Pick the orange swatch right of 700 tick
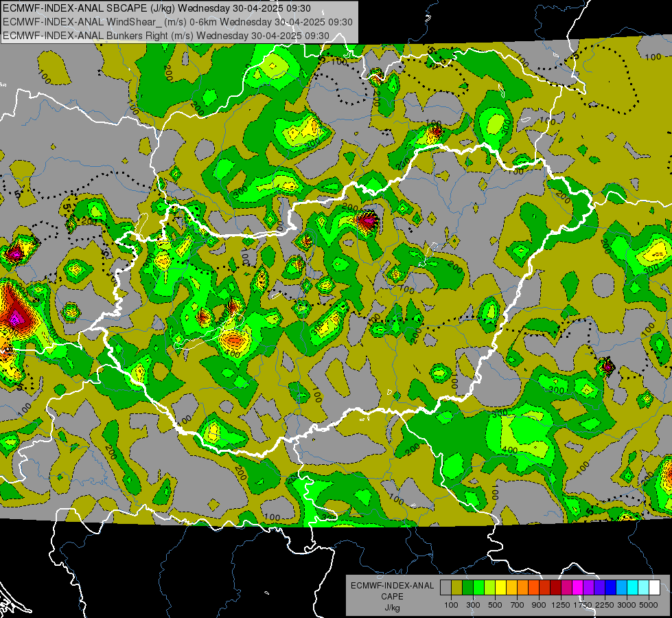Screen dimensions: 672x618 tap(522, 587)
